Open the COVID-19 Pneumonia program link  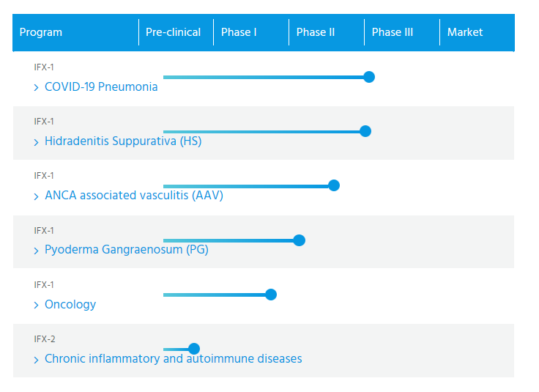coord(101,86)
